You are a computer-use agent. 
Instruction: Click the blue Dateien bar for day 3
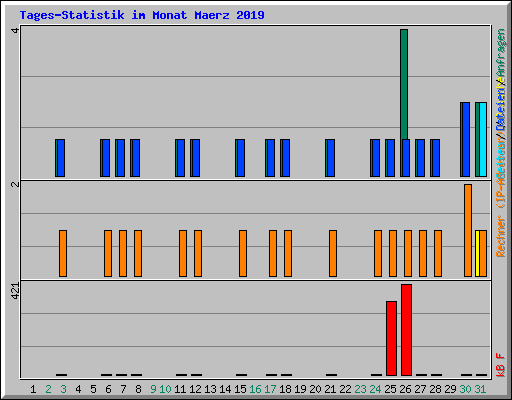click(61, 158)
